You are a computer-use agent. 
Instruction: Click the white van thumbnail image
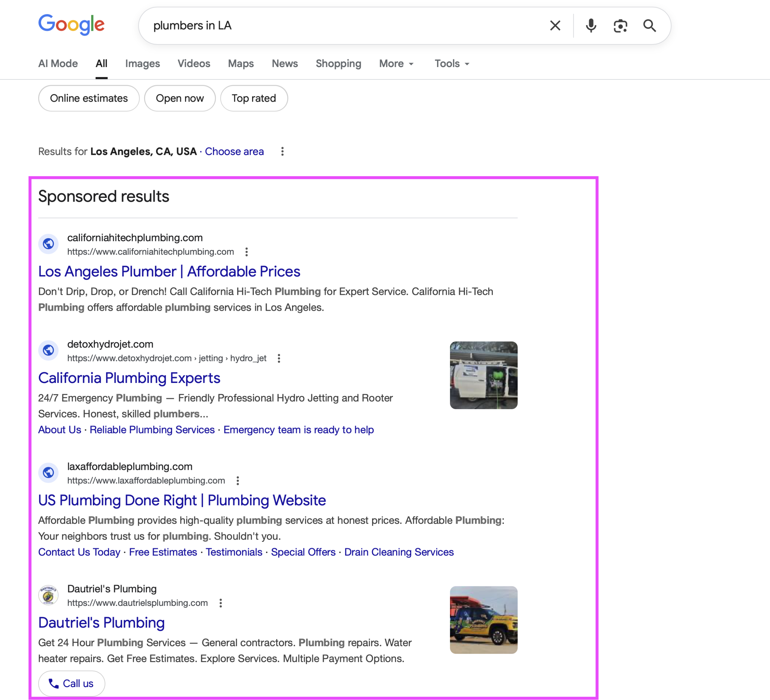click(x=484, y=375)
